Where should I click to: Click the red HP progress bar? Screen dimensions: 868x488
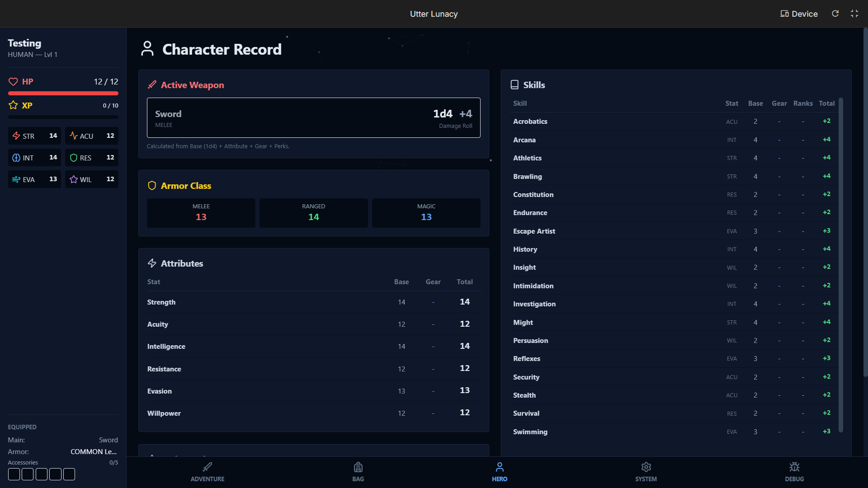click(63, 94)
